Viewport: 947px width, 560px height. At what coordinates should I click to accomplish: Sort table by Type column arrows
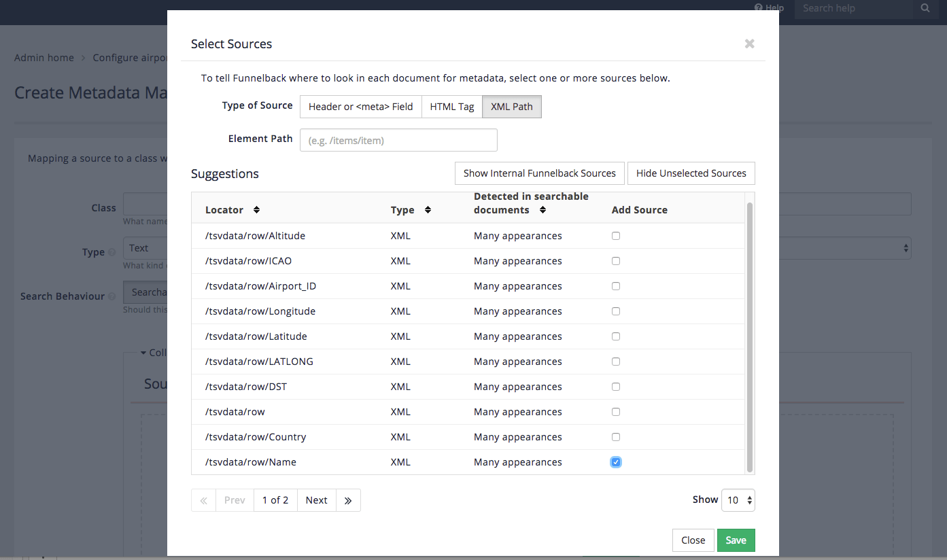(428, 210)
